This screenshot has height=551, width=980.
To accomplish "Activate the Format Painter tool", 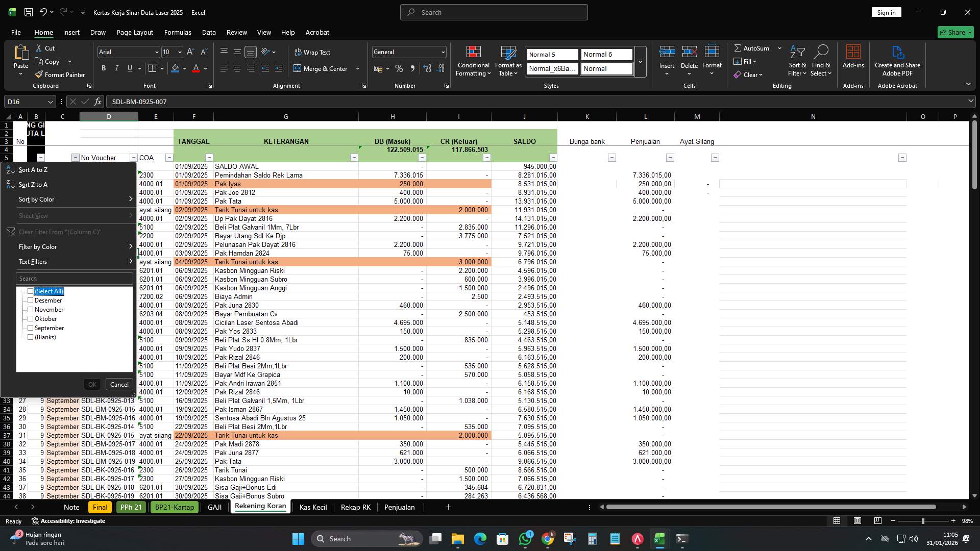I will 60,74.
